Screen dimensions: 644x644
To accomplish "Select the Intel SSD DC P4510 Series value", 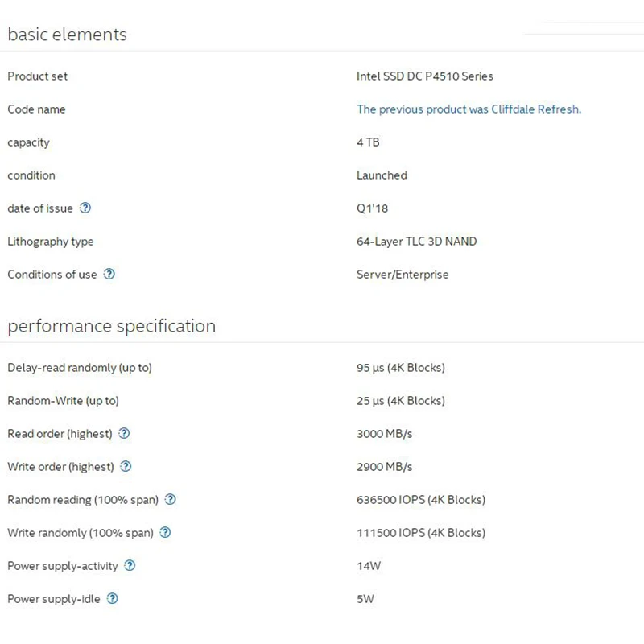I will (425, 76).
